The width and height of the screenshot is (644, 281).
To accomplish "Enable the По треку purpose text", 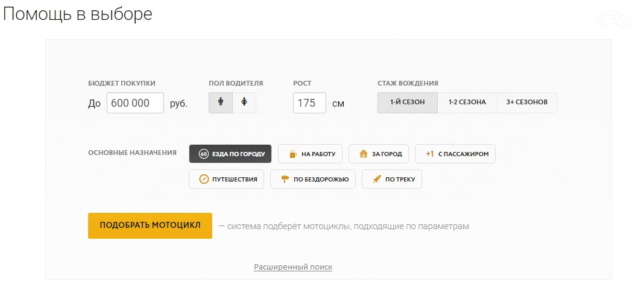I will tap(399, 179).
